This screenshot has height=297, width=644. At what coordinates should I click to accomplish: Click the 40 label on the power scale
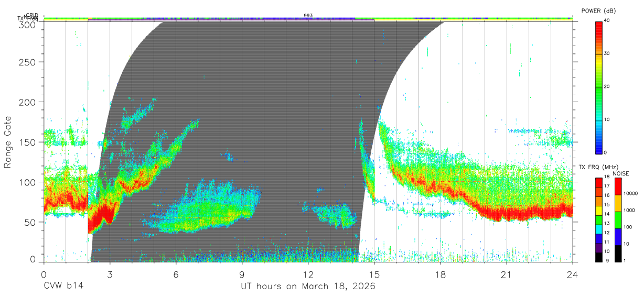click(606, 20)
